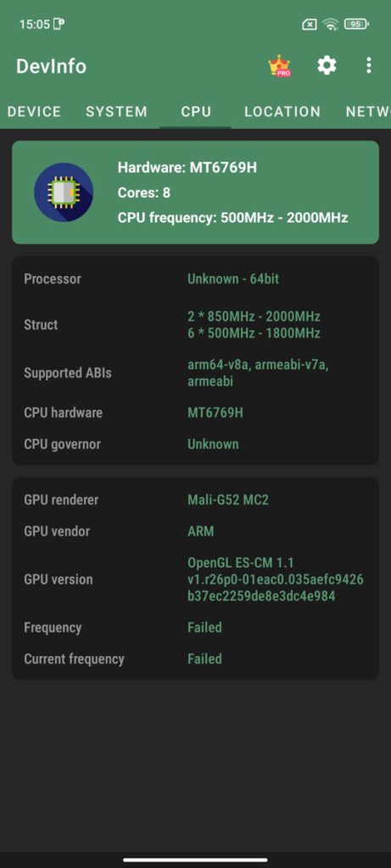Tap the Struct frequency values
Image resolution: width=391 pixels, height=868 pixels.
coord(254,325)
